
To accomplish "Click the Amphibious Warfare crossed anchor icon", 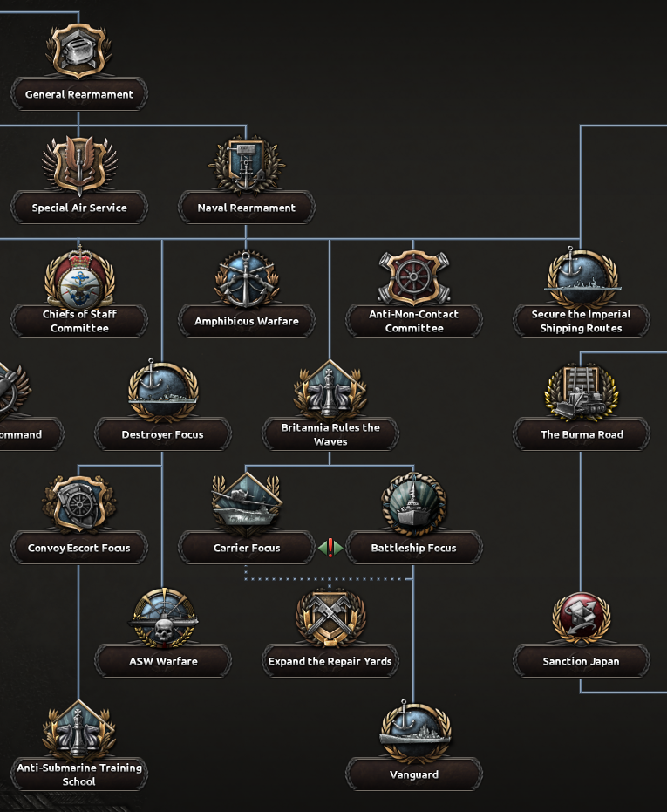I will click(247, 278).
